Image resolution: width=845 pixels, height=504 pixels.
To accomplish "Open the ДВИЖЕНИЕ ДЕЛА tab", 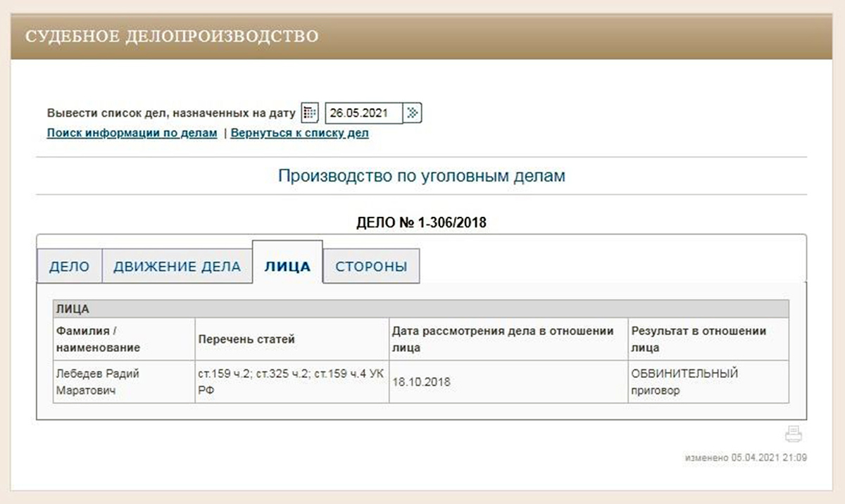I will tap(177, 267).
